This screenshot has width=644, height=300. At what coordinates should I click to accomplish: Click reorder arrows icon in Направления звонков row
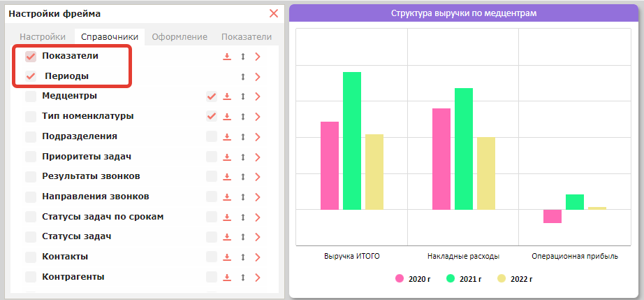(243, 197)
